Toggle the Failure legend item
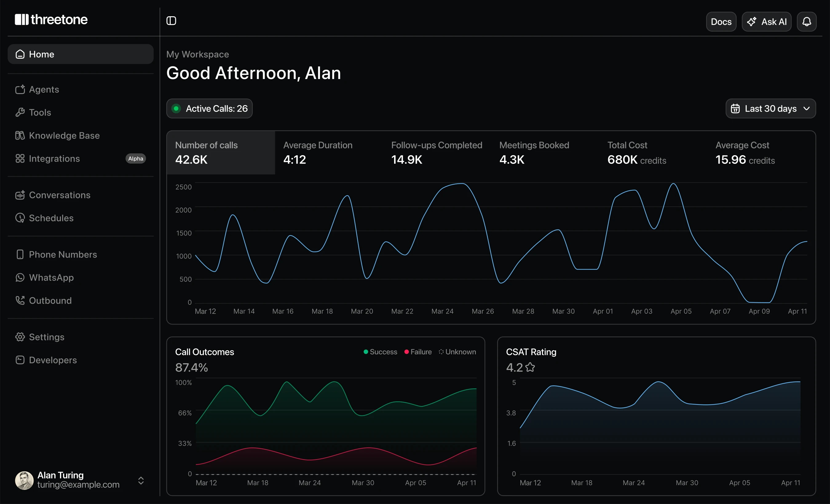 tap(418, 352)
